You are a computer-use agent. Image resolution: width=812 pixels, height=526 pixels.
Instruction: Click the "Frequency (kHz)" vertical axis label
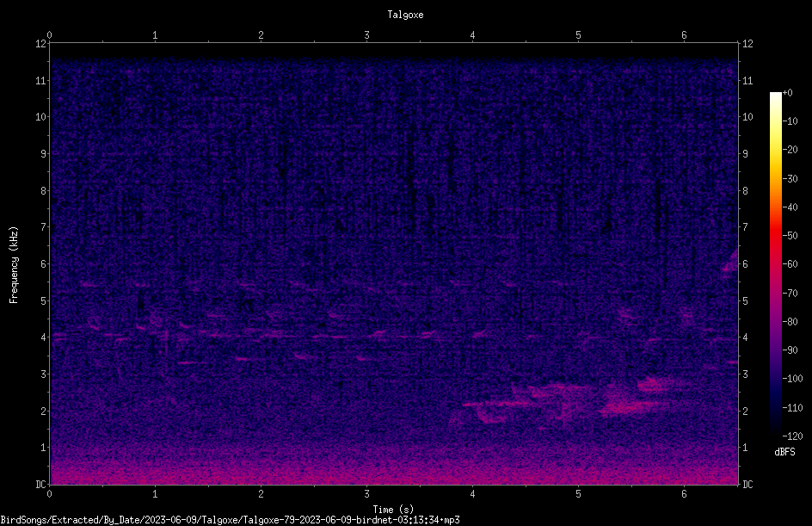[x=14, y=265]
